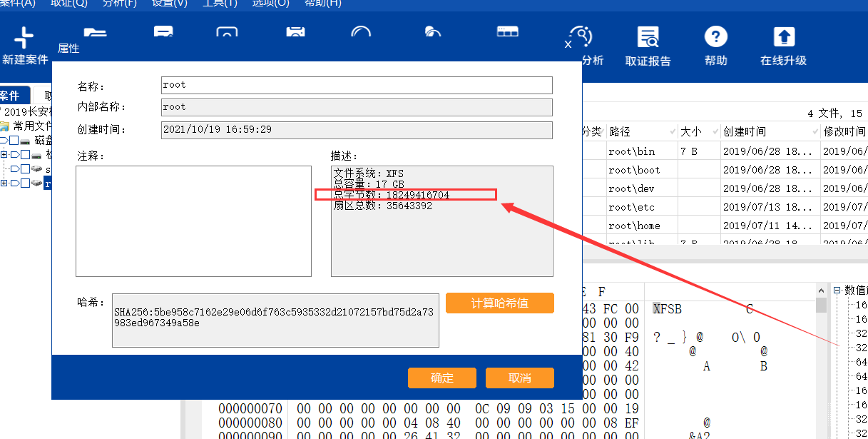Open the 帮助 help icon
Image resolution: width=868 pixels, height=439 pixels.
point(715,47)
